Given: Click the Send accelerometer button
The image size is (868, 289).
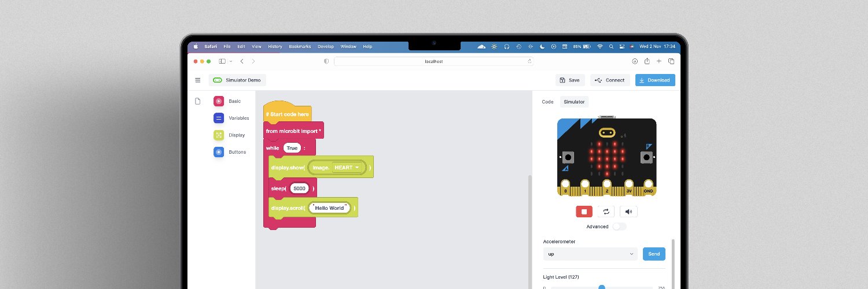Looking at the screenshot, I should pyautogui.click(x=654, y=254).
